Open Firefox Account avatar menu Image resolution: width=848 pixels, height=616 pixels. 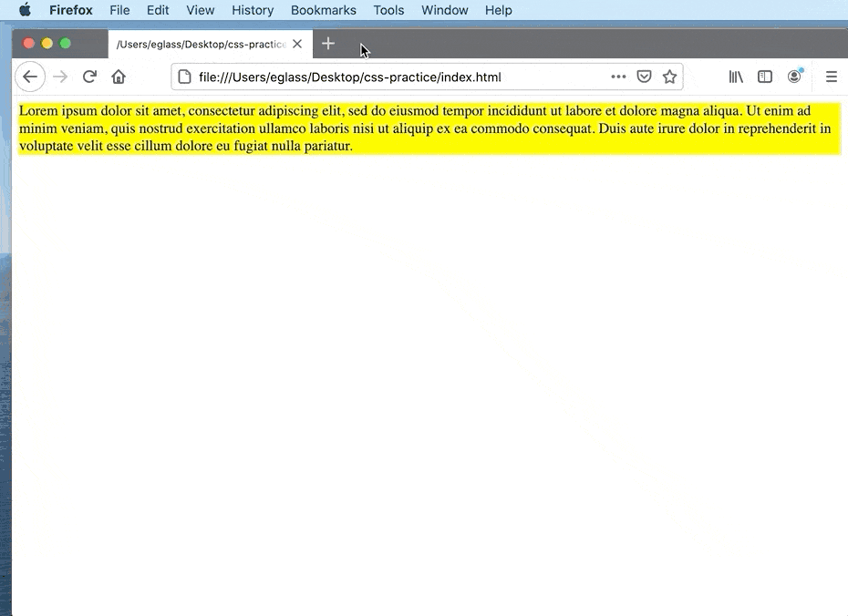pyautogui.click(x=794, y=77)
